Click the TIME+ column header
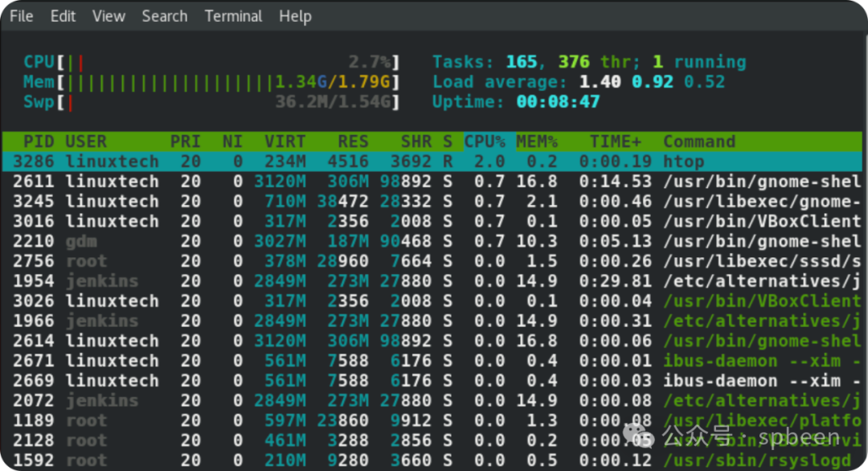This screenshot has height=471, width=868. [x=616, y=141]
